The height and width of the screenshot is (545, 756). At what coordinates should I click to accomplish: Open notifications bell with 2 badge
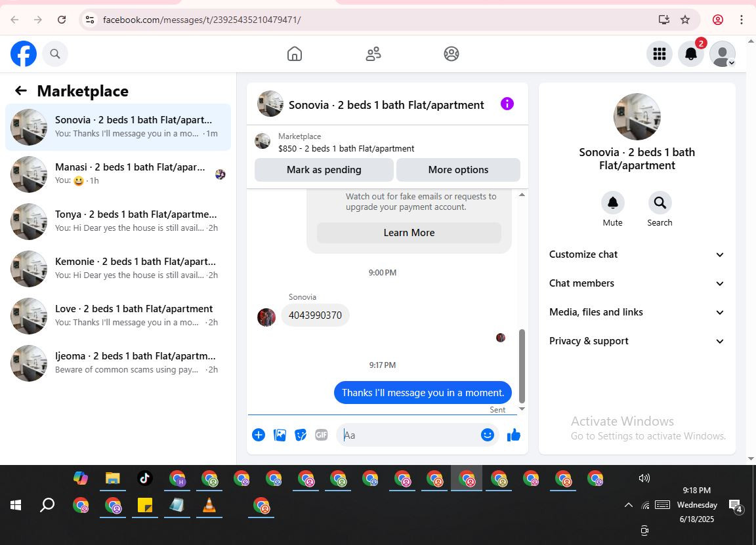click(691, 54)
